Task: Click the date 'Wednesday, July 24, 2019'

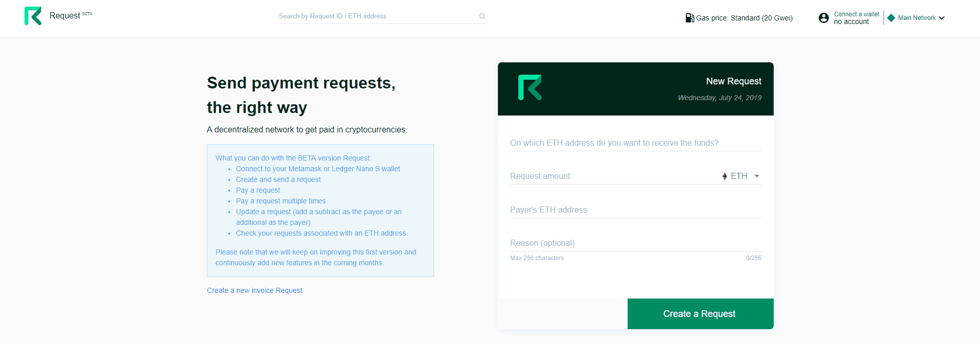Action: pyautogui.click(x=720, y=98)
